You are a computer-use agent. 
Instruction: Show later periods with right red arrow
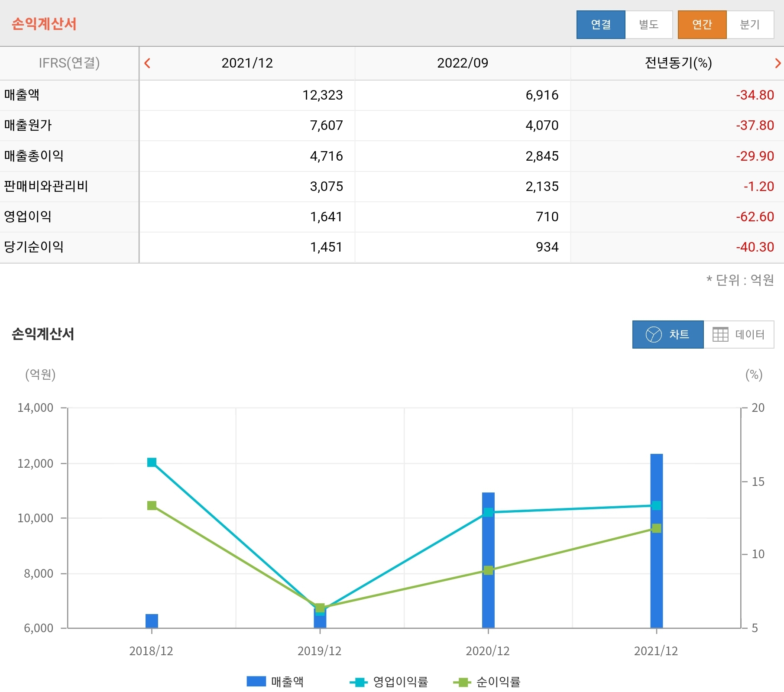coord(778,63)
